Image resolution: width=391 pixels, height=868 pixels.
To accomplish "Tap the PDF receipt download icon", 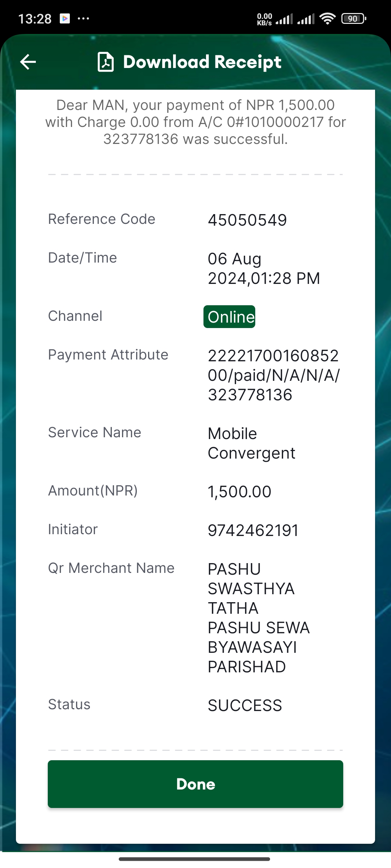I will [106, 62].
